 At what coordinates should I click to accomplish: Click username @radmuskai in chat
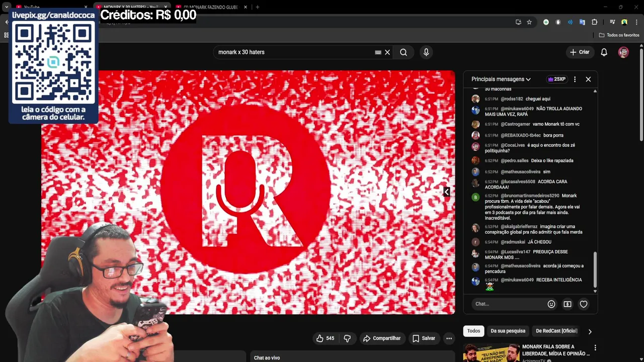(513, 242)
